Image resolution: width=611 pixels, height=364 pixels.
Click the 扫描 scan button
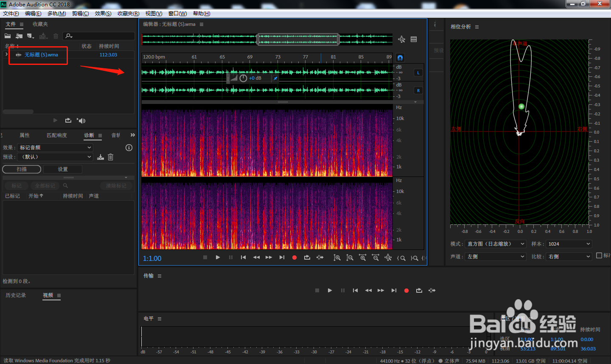pyautogui.click(x=22, y=169)
